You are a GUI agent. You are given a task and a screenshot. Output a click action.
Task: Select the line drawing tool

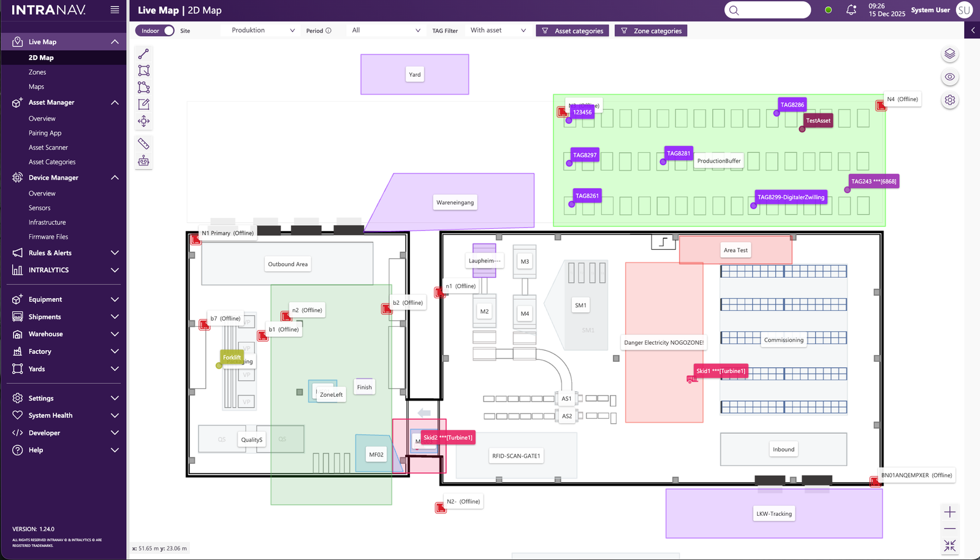143,54
